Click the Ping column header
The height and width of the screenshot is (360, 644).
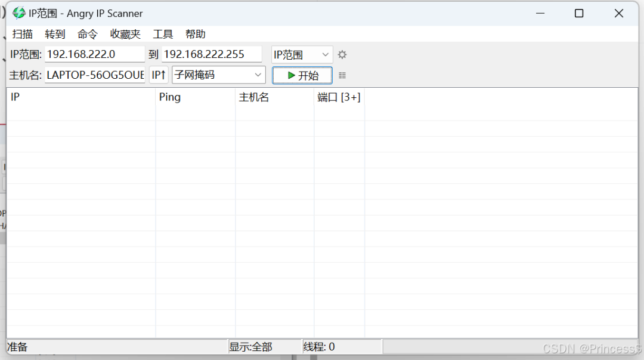[196, 97]
